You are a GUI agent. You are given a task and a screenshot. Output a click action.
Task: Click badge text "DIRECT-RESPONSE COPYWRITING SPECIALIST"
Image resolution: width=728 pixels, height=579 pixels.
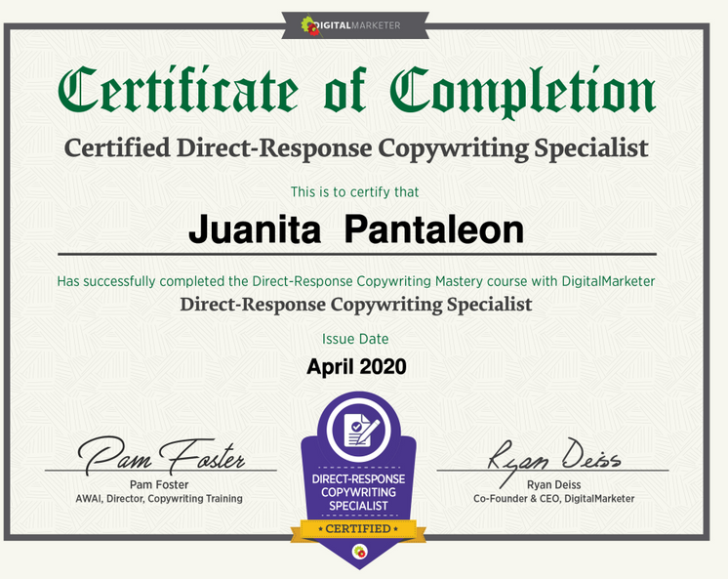point(358,492)
